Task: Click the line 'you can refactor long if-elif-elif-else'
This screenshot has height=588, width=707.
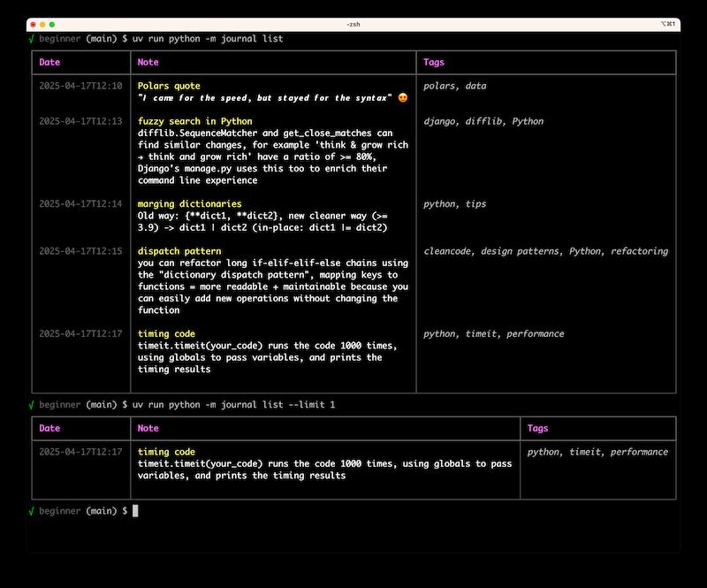Action: point(273,263)
